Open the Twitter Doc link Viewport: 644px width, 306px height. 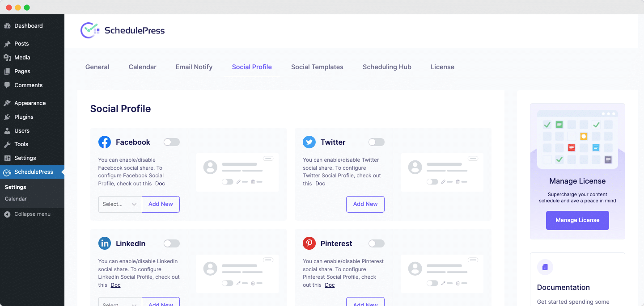coord(320,184)
